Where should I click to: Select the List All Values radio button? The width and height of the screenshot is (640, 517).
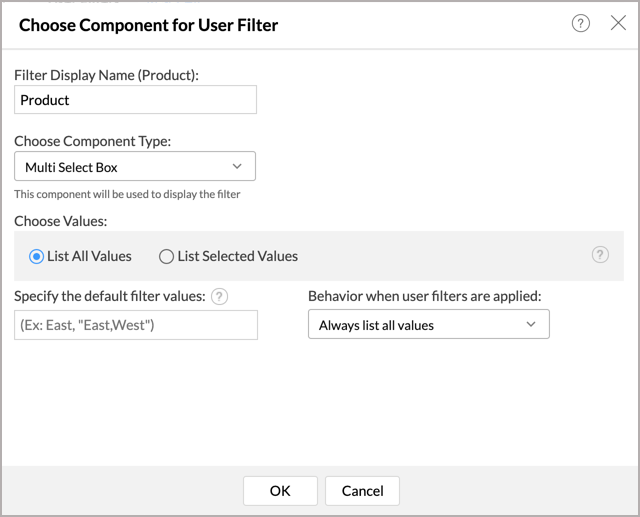(x=37, y=256)
